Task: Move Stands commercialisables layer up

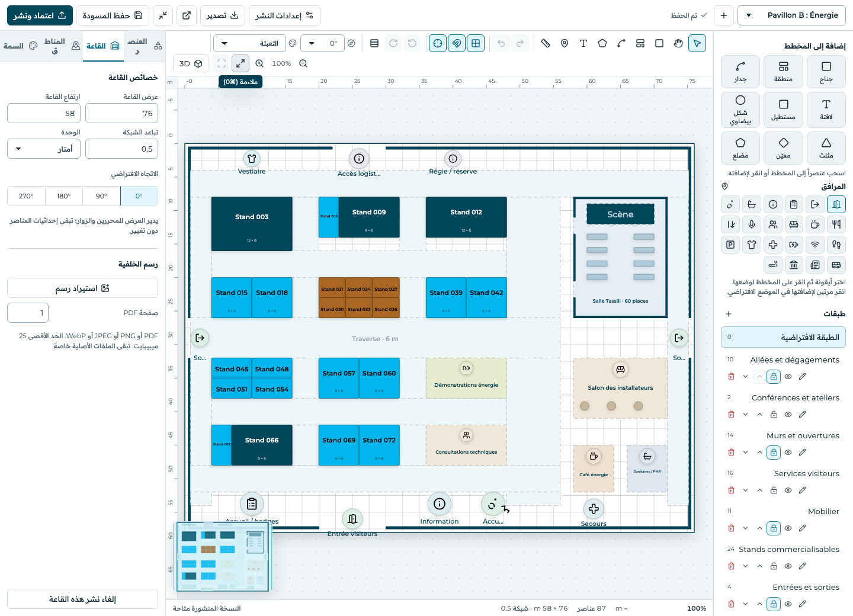Action: (x=759, y=566)
